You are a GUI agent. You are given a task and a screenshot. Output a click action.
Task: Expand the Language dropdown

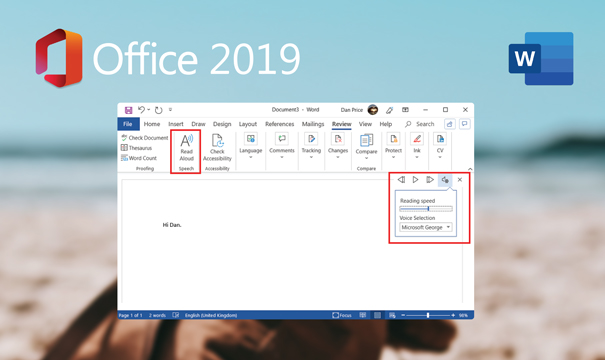[x=250, y=147]
